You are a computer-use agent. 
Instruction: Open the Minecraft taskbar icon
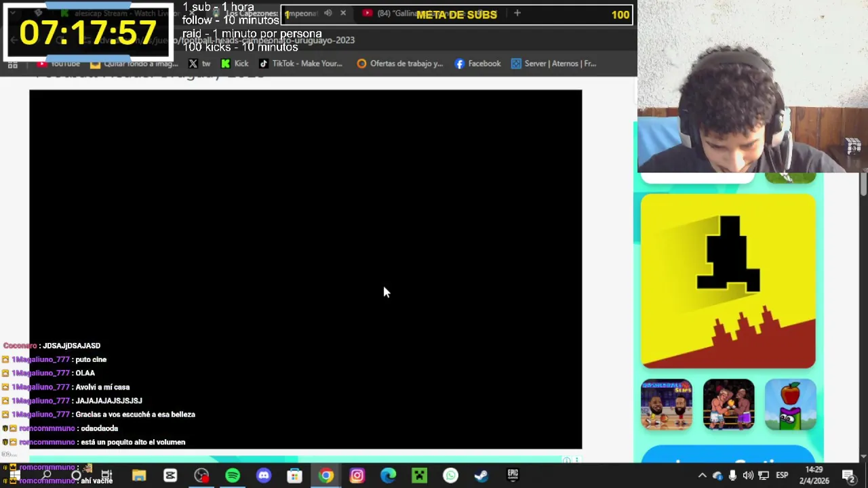(x=419, y=476)
